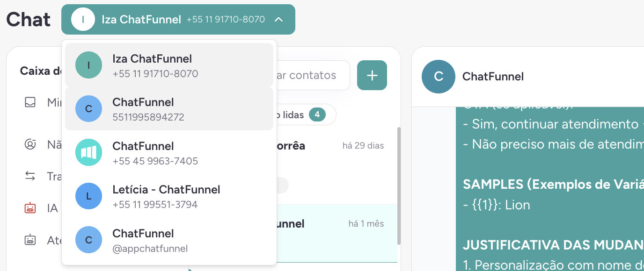Image resolution: width=644 pixels, height=271 pixels.
Task: Click the conversation list scrollbar
Action: tap(399, 185)
